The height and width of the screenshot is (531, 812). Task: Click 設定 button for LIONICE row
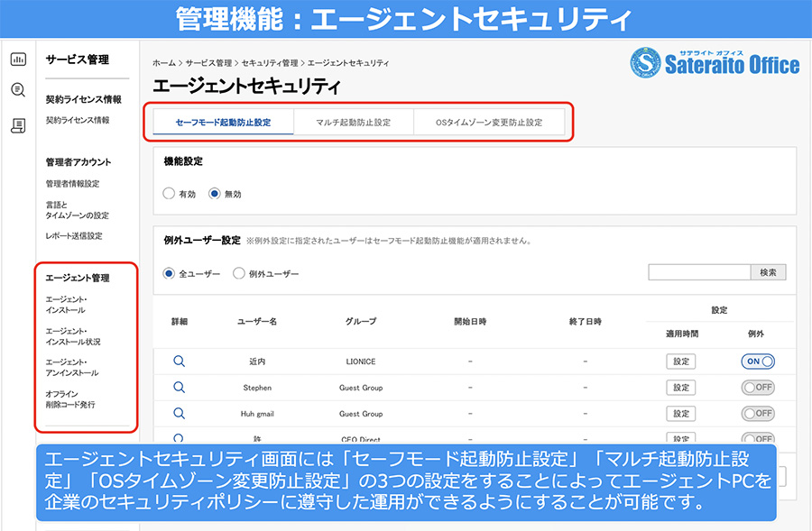681,362
